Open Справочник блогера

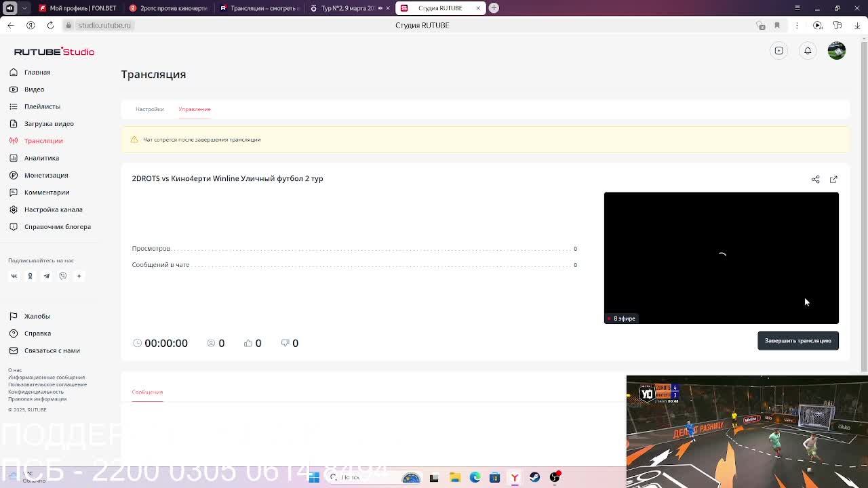[58, 226]
